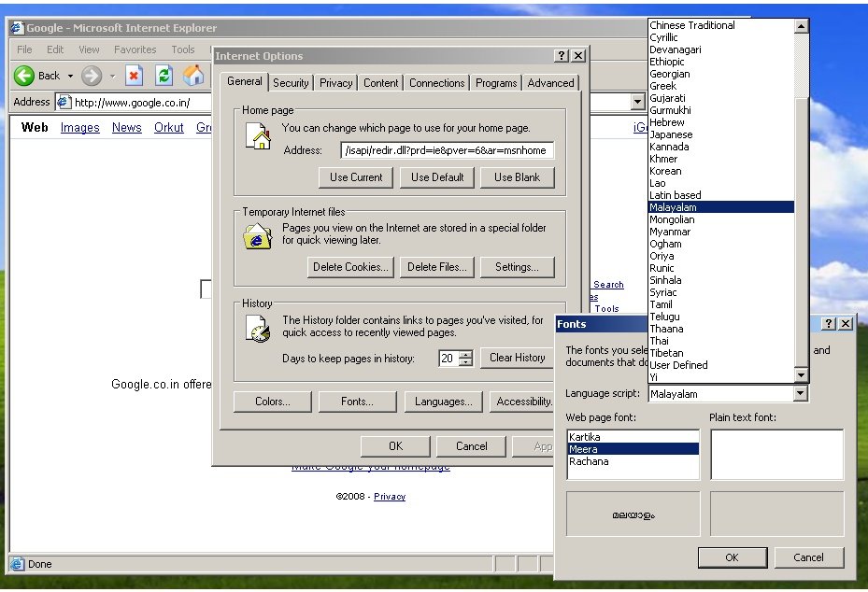Screen dimensions: 868x592
Task: Click the Delete Cookies button
Action: (350, 267)
